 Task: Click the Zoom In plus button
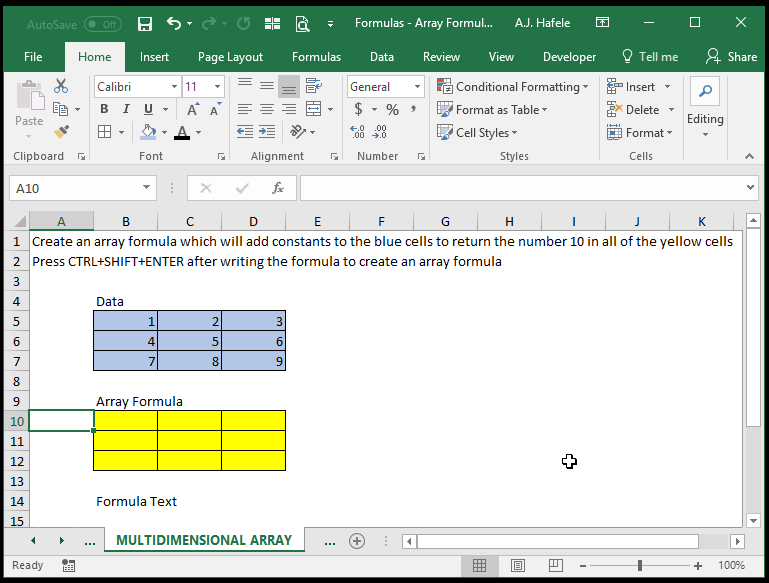pos(698,566)
